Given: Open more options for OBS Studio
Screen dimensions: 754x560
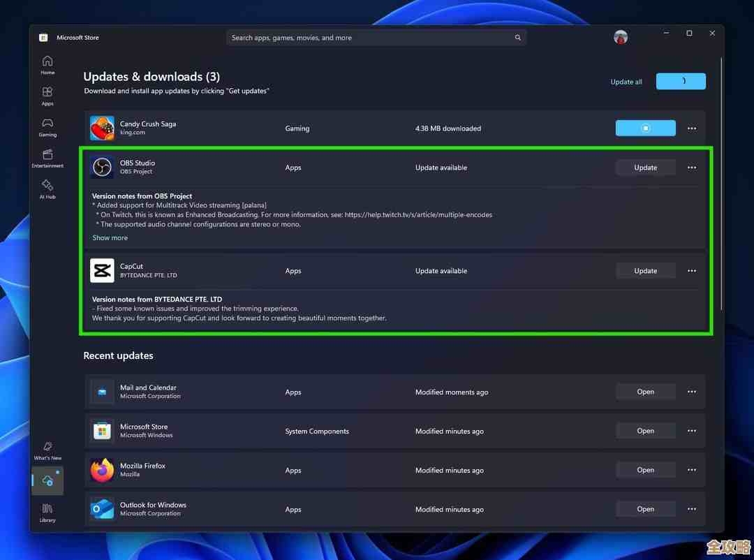Looking at the screenshot, I should 691,167.
